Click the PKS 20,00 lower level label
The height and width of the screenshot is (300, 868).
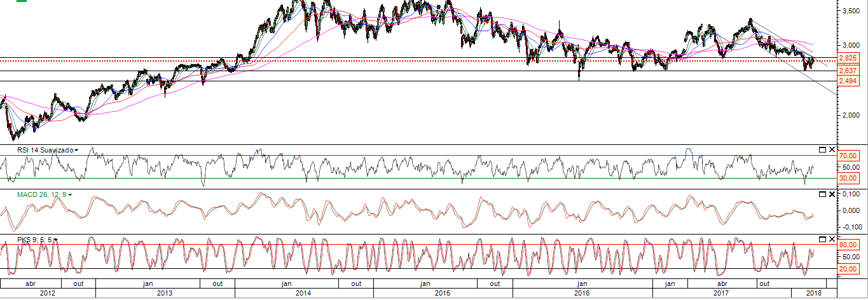[x=850, y=269]
